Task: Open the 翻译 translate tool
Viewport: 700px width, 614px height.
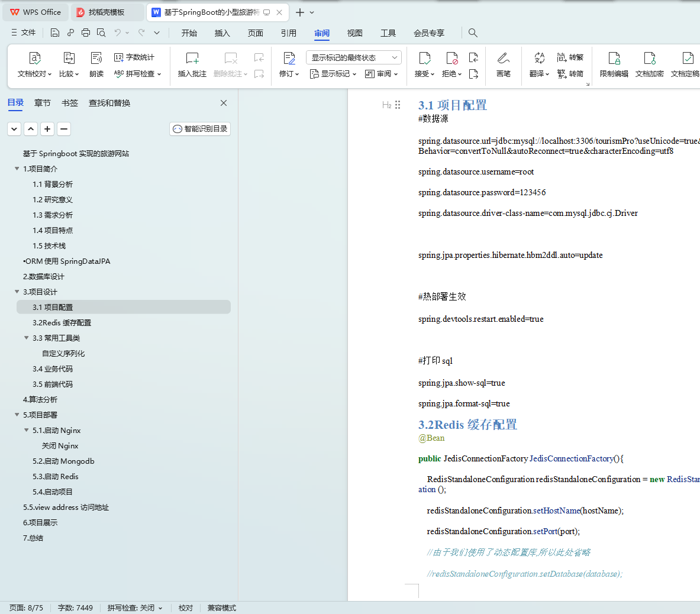Action: [539, 64]
